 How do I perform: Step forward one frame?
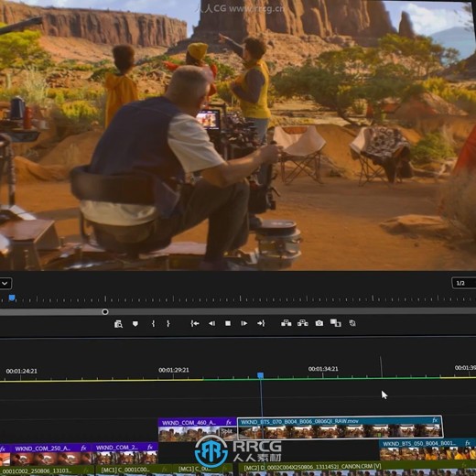coord(244,323)
